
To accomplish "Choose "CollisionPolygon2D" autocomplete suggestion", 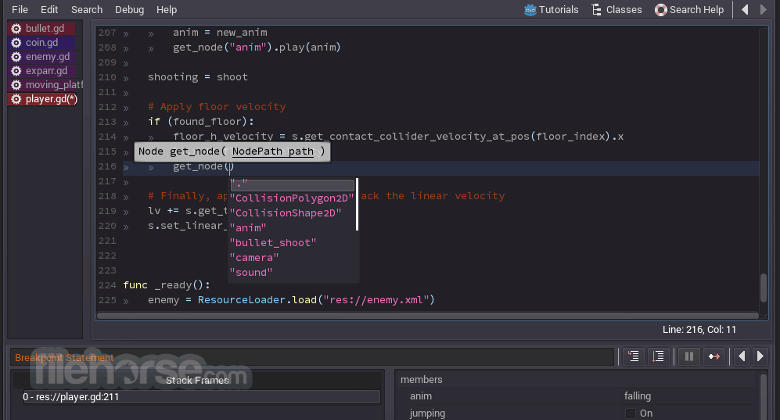I will pyautogui.click(x=292, y=198).
